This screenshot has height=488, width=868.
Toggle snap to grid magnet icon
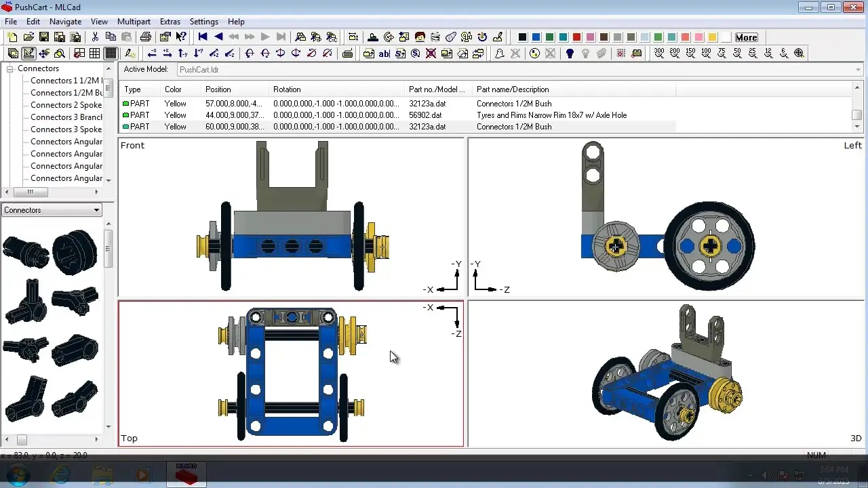tap(79, 53)
